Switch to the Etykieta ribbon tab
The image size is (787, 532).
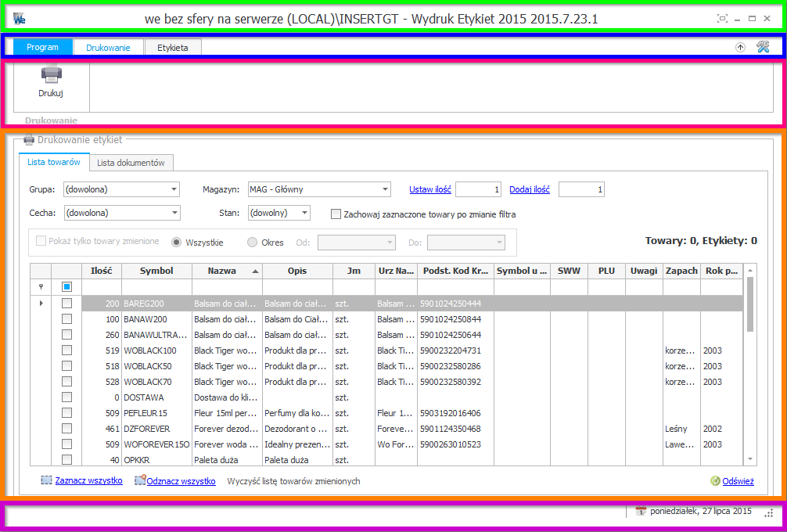(x=173, y=48)
